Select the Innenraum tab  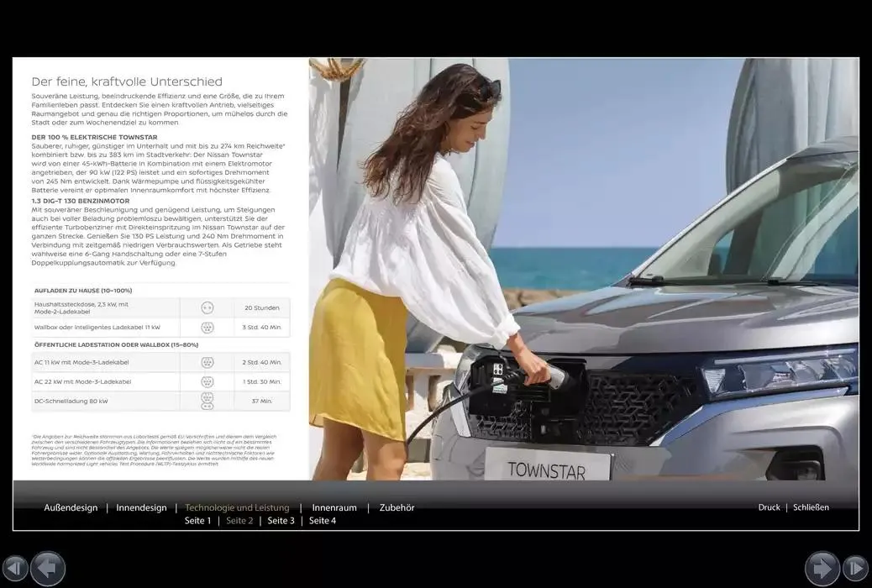(334, 507)
